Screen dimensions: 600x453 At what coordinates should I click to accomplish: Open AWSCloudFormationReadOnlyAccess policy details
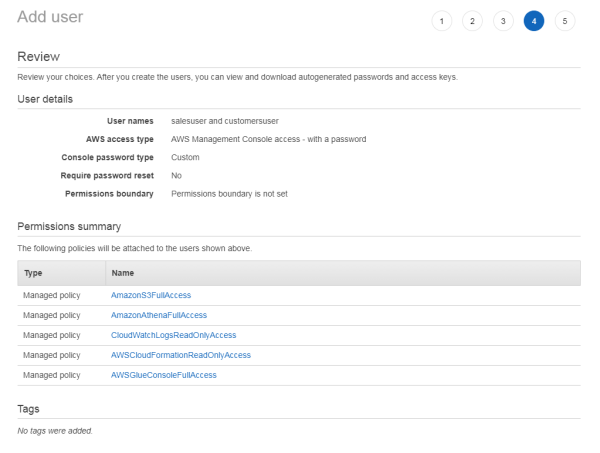point(180,355)
